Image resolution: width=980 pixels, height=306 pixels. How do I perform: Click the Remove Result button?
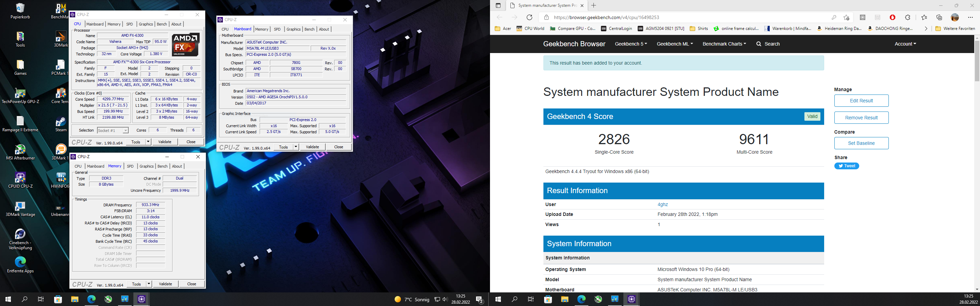tap(861, 117)
